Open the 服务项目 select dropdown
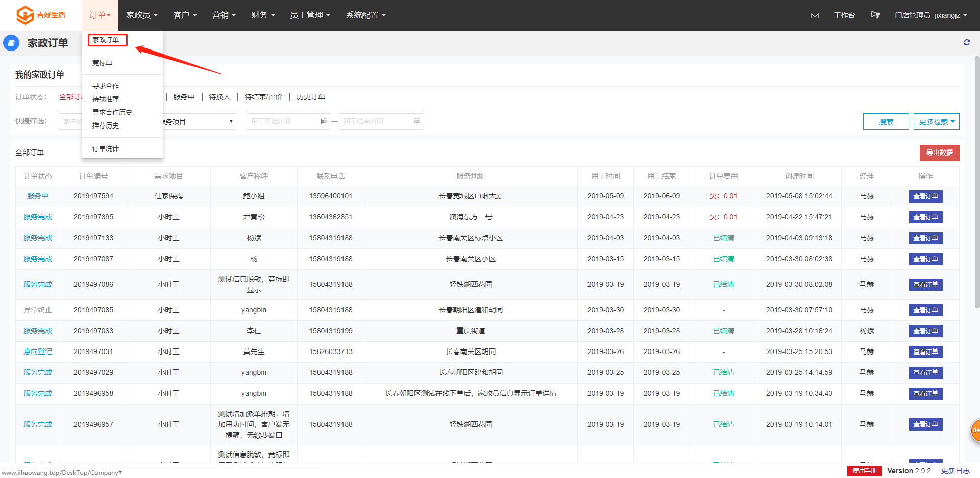This screenshot has width=980, height=478. (199, 121)
